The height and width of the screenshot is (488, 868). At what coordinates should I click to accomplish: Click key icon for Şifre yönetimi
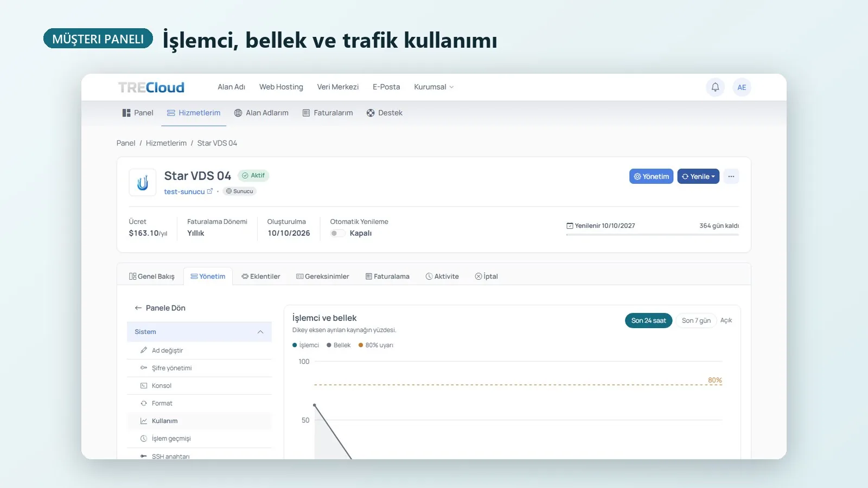pos(144,368)
